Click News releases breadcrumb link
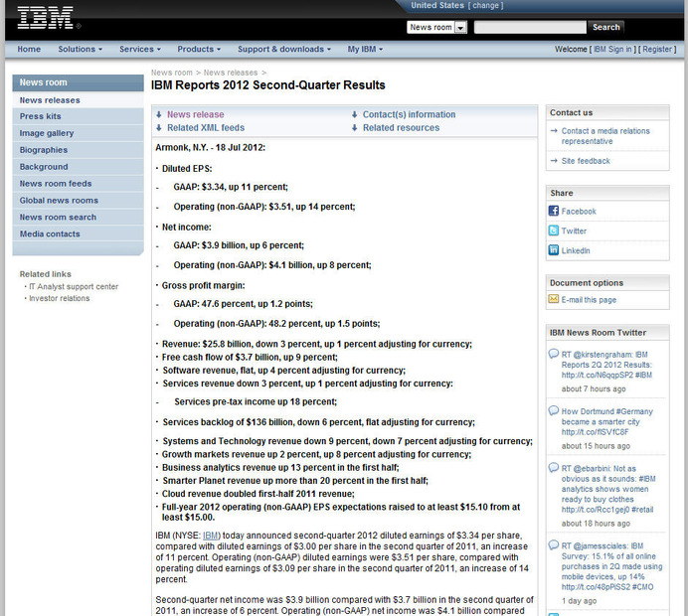The image size is (688, 616). [231, 73]
